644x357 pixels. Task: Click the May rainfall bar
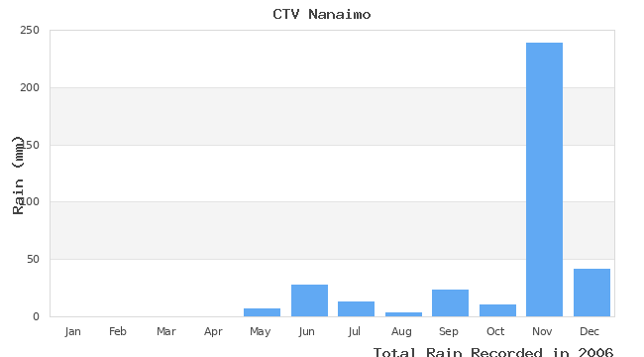coord(262,312)
